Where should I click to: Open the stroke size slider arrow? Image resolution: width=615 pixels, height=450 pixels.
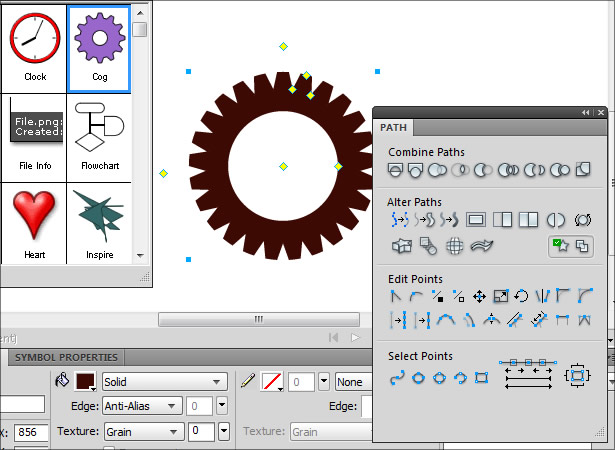(x=324, y=381)
